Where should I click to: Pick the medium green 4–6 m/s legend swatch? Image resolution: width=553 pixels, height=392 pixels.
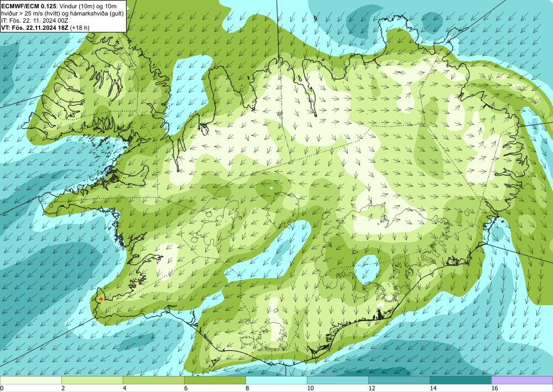point(153,380)
